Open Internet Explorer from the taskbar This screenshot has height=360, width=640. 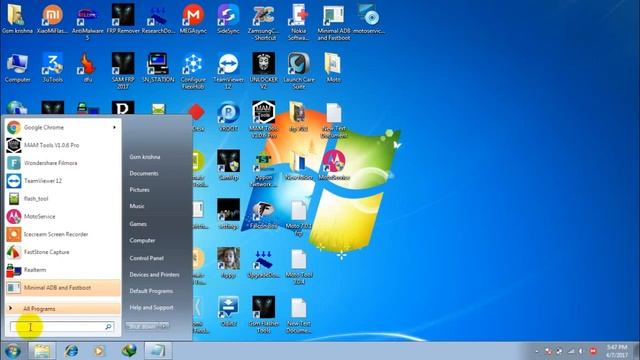pyautogui.click(x=71, y=351)
